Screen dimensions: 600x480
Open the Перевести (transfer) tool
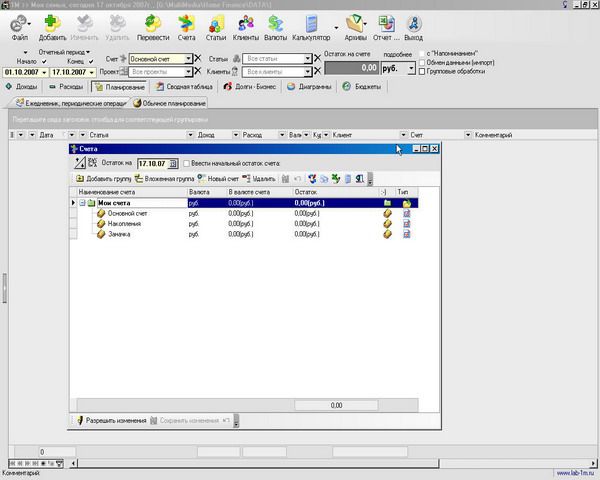click(153, 27)
